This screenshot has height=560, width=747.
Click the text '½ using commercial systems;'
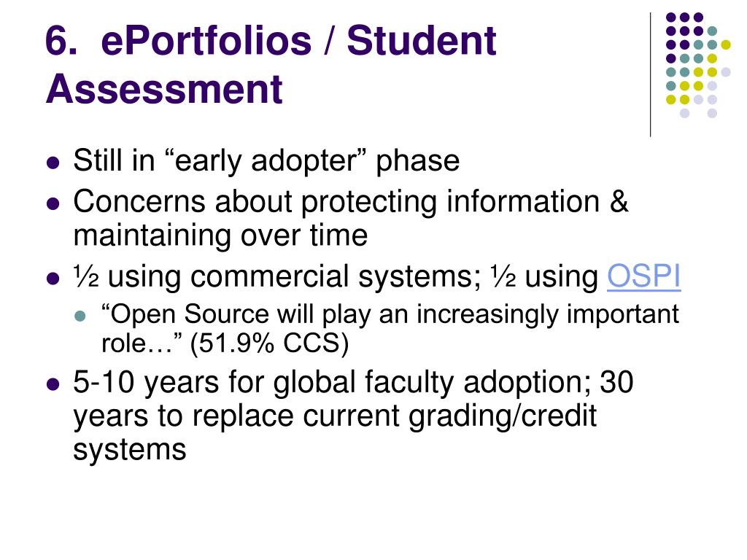click(277, 276)
